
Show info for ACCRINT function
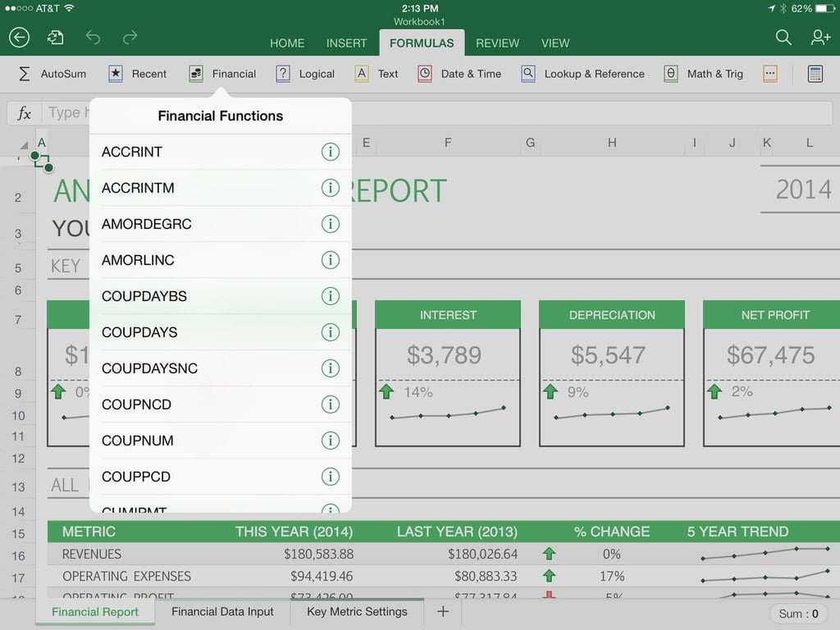[330, 152]
